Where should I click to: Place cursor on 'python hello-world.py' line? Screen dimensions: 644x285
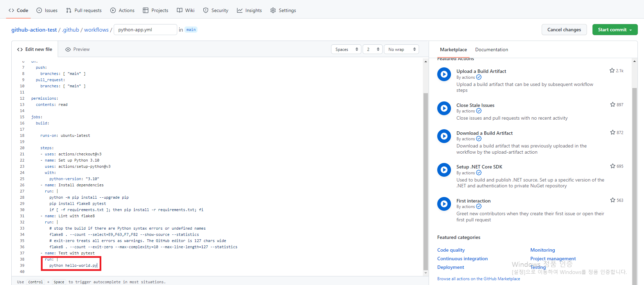[74, 265]
